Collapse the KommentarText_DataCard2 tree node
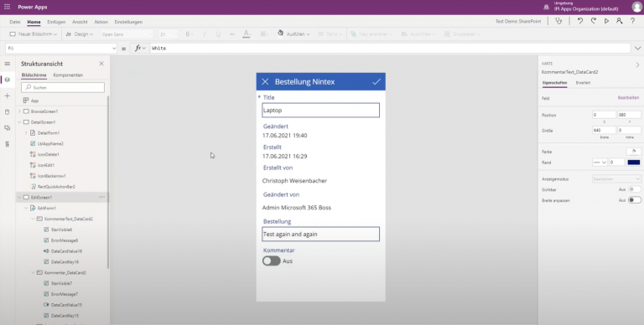This screenshot has height=325, width=644. (33, 219)
